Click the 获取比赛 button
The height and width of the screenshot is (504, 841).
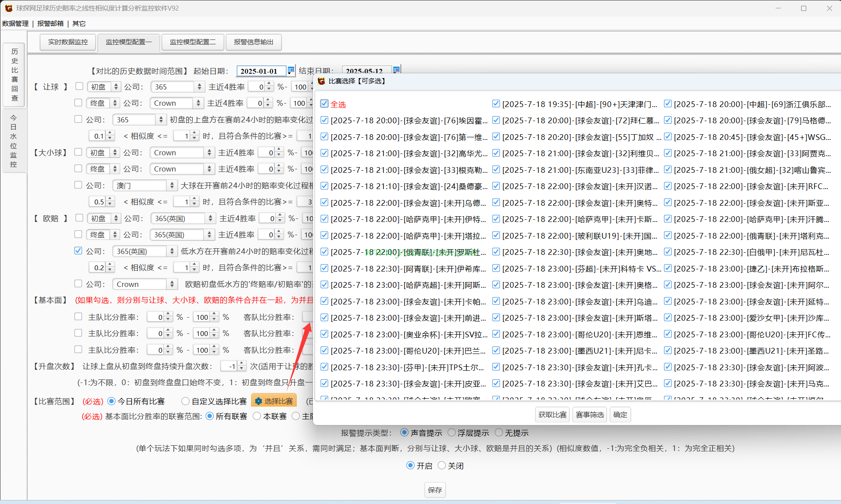552,415
